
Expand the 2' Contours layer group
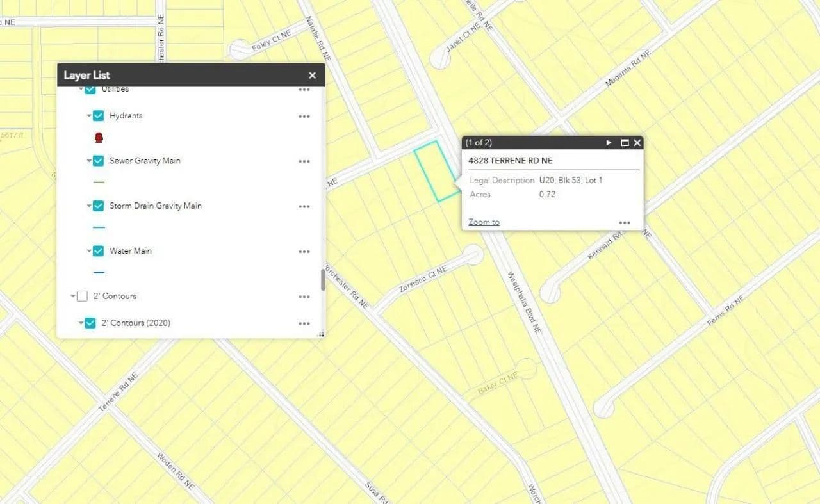73,297
